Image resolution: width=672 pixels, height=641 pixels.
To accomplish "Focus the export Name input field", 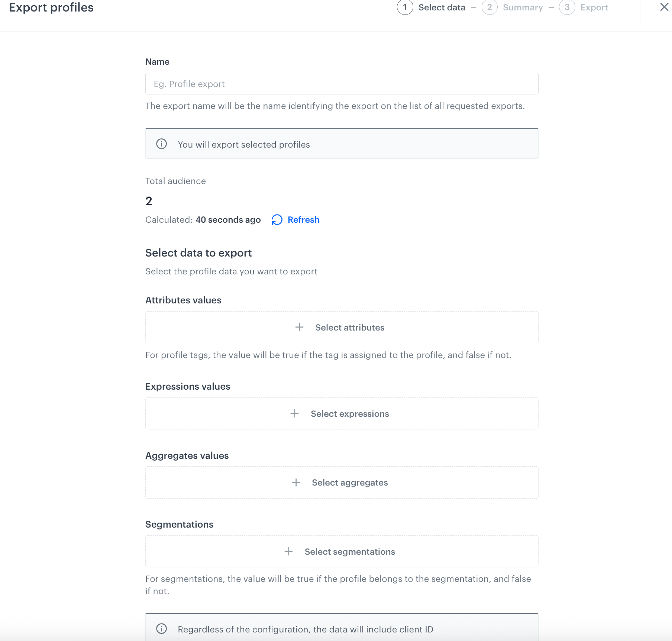I will coord(342,84).
